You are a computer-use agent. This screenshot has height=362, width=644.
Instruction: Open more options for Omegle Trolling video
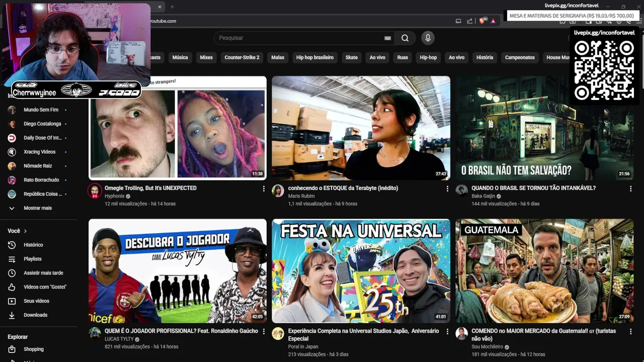click(x=264, y=189)
